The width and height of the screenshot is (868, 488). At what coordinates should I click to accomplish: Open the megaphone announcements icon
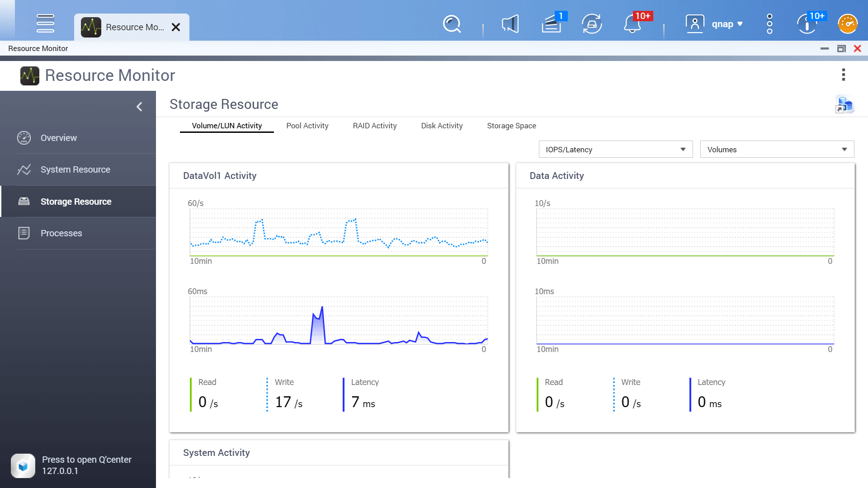click(510, 24)
